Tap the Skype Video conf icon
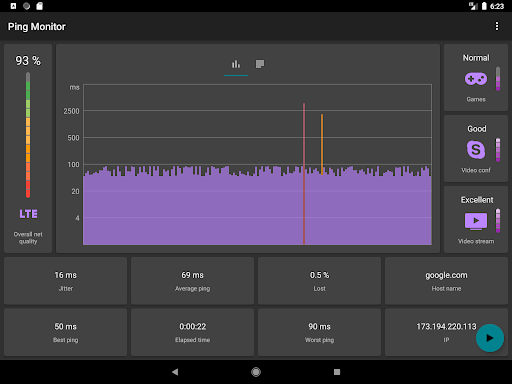 pyautogui.click(x=476, y=150)
